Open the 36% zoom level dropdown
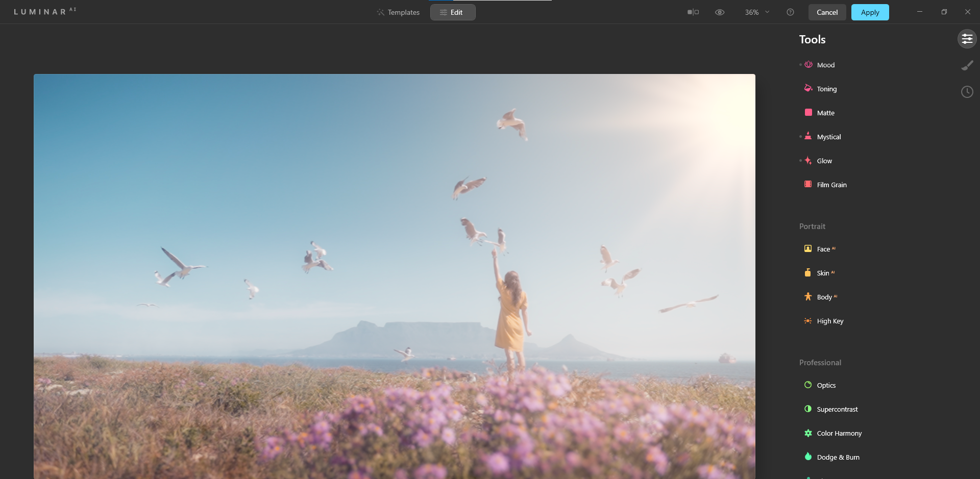 click(x=757, y=12)
